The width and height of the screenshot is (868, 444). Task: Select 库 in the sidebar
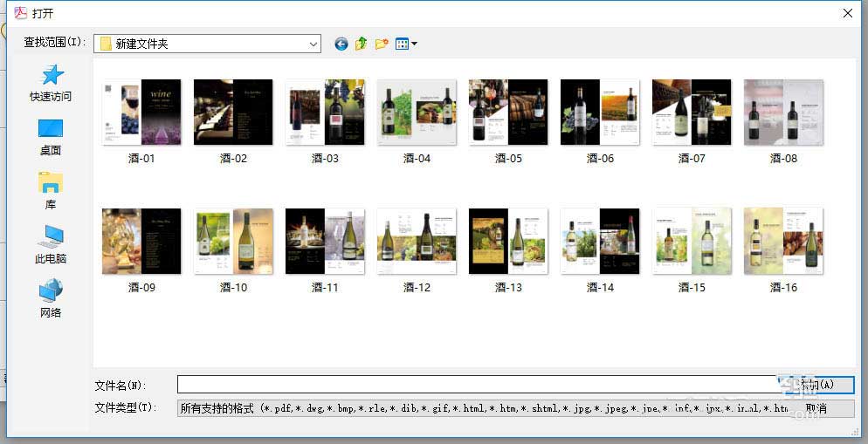pos(51,191)
